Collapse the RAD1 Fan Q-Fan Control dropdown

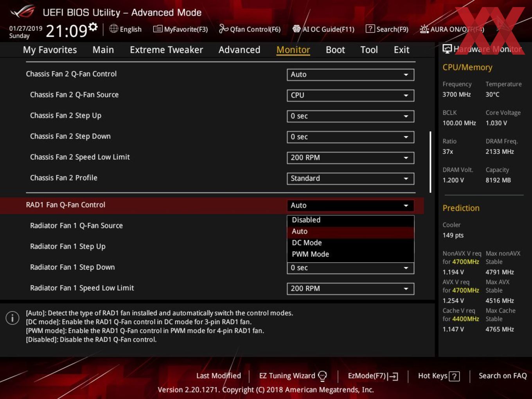coord(350,205)
